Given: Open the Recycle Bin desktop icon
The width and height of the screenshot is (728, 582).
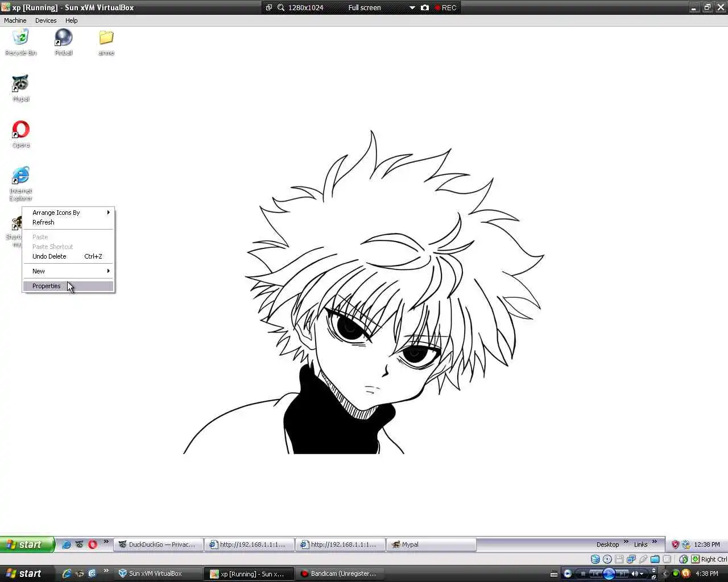Looking at the screenshot, I should tap(20, 43).
